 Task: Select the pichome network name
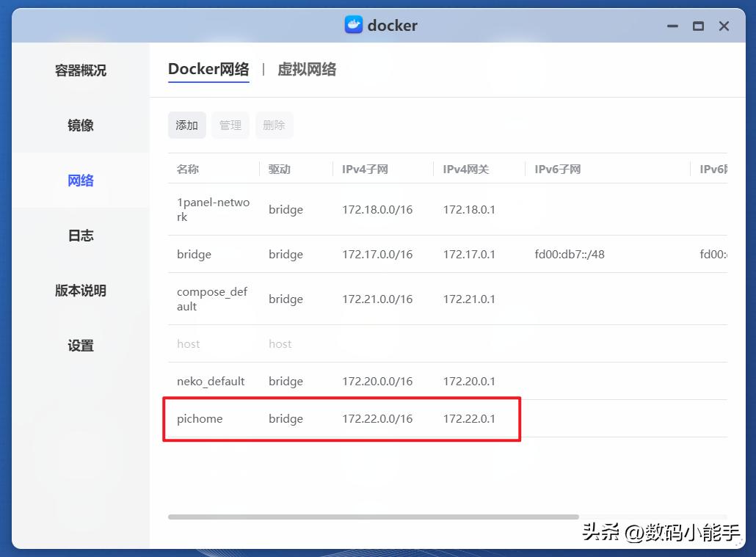[200, 418]
